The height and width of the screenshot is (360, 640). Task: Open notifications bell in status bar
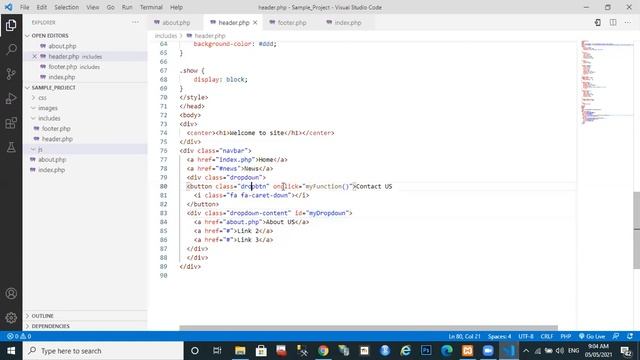point(630,336)
